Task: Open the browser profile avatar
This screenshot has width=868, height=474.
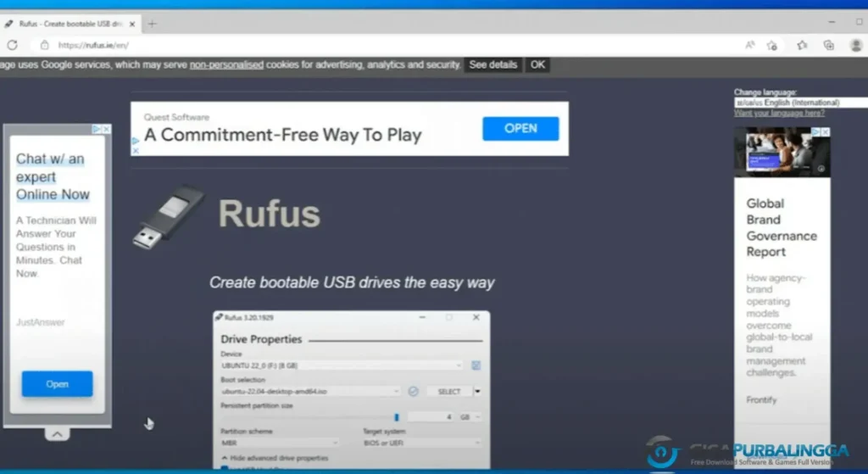Action: [x=856, y=45]
